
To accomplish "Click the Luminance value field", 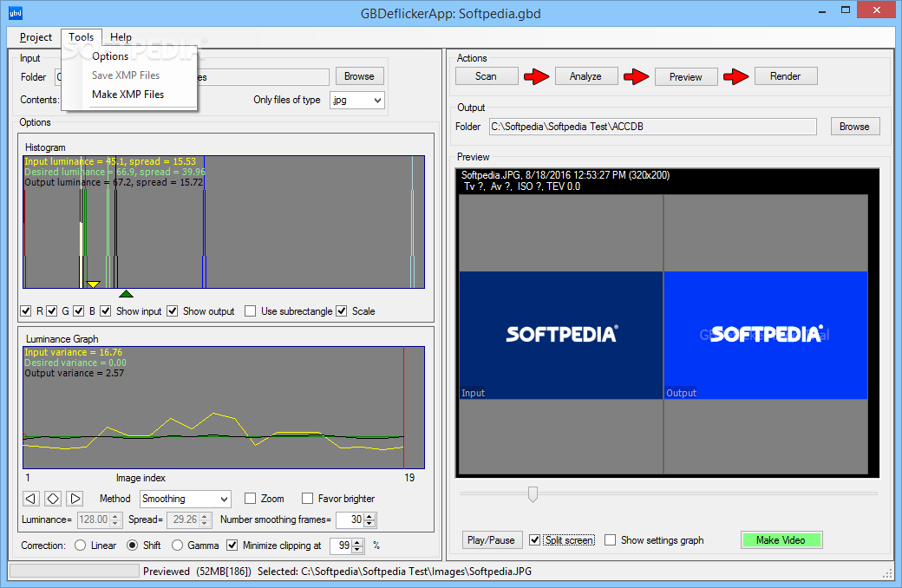I will 94,519.
